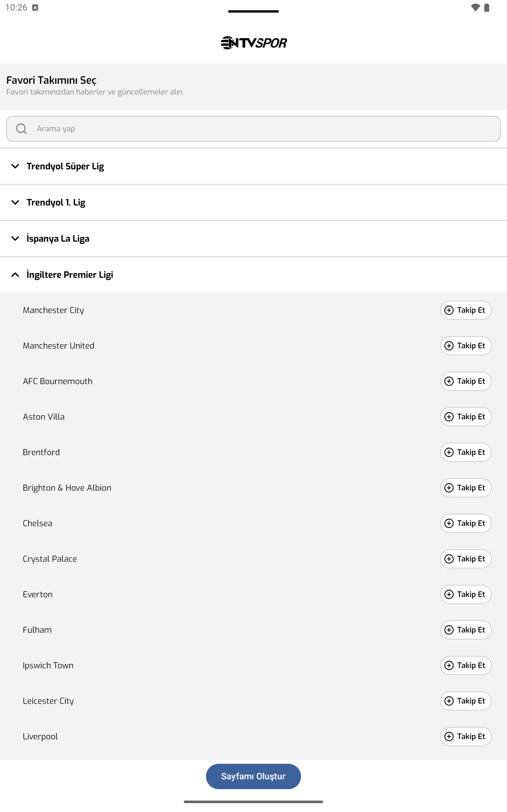Follow Brentford with Takip Et
The height and width of the screenshot is (812, 507).
[x=465, y=452]
